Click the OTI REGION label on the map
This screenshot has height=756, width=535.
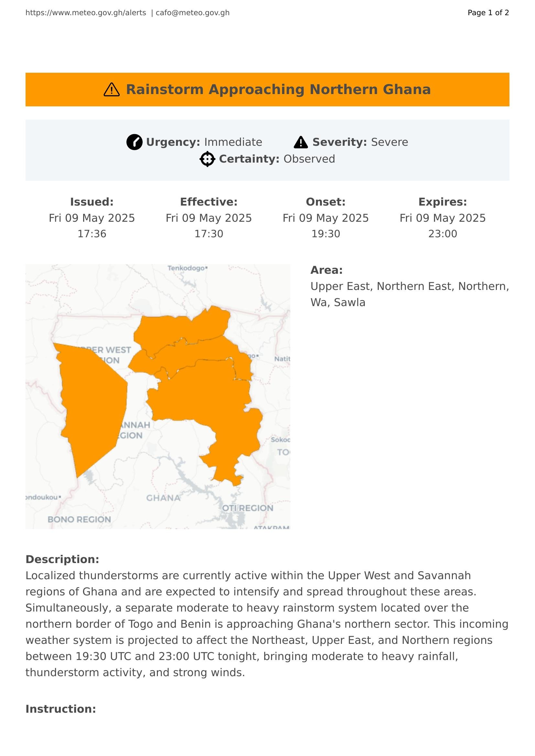coord(248,508)
